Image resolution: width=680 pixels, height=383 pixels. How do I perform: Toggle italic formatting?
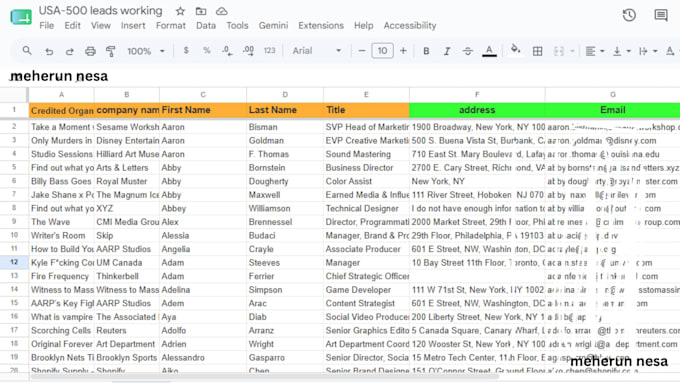pos(447,51)
